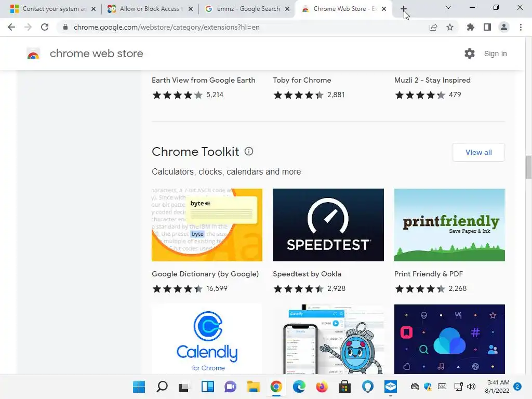Click the Chrome Web Store logo

(x=33, y=54)
